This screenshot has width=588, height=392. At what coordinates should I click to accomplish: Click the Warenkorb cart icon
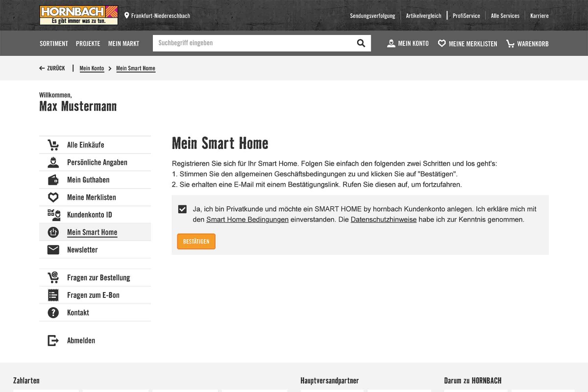511,44
